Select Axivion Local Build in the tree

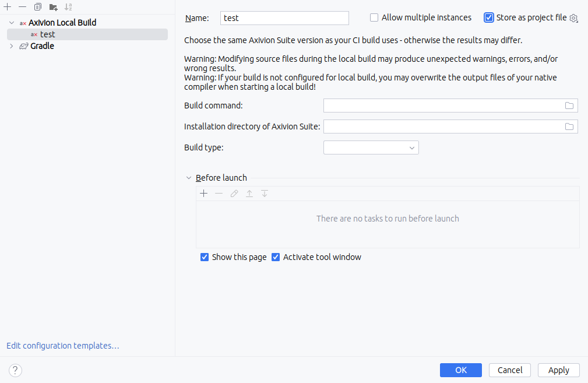click(62, 23)
